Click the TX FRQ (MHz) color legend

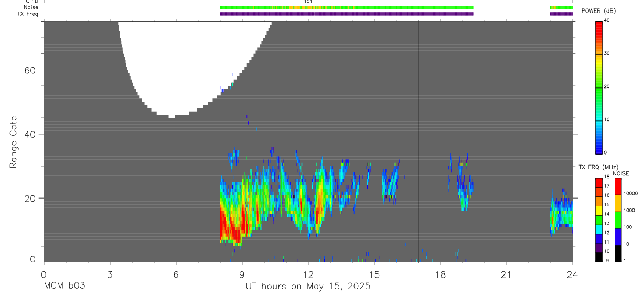click(598, 219)
